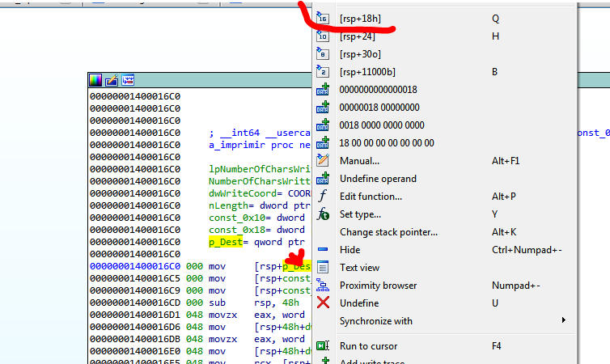Click the pencil icon beside Manual
Image resolution: width=610 pixels, height=364 pixels.
323,161
